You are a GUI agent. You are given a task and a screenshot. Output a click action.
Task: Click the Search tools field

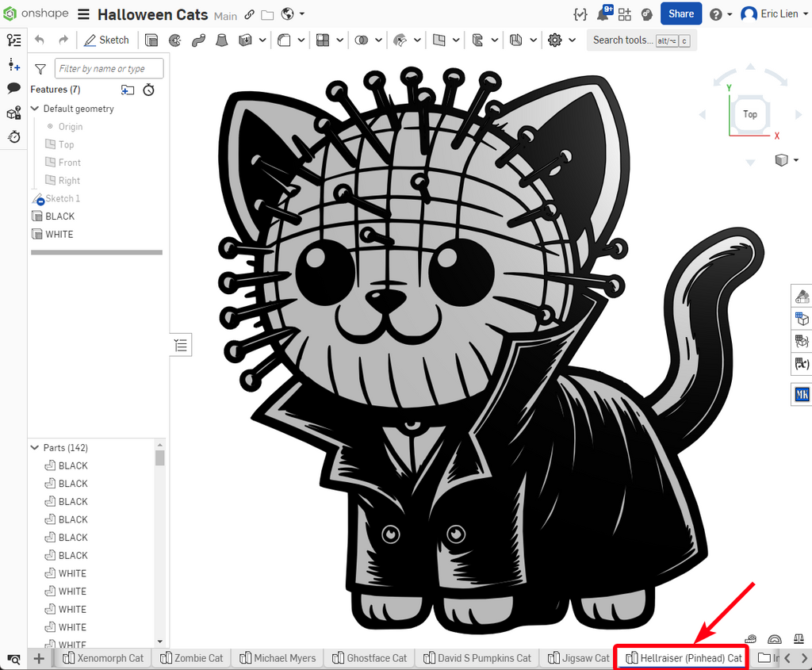[x=641, y=40]
